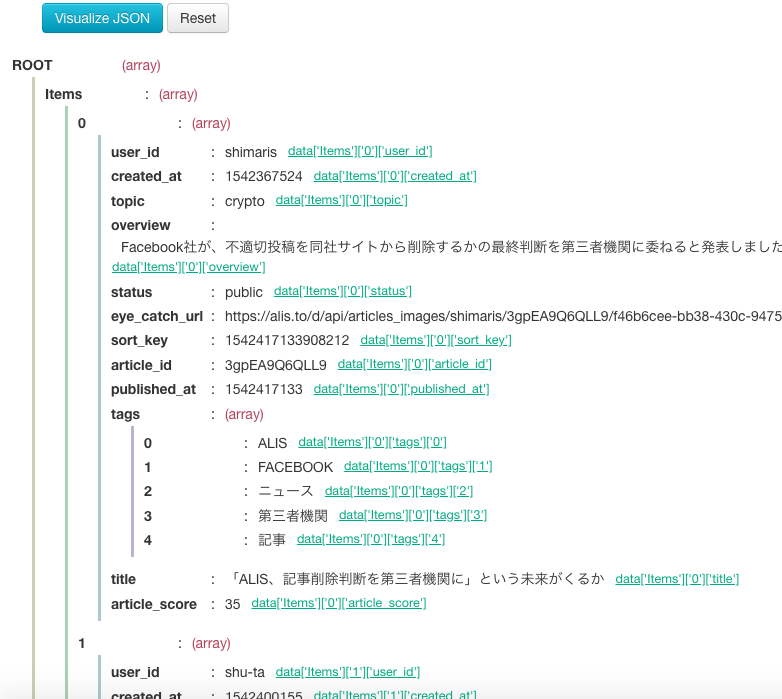The image size is (782, 699).
Task: Expand or collapse item 1 node
Action: tap(82, 643)
